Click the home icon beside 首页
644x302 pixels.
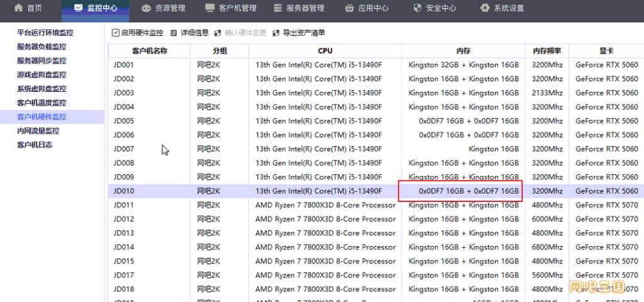pyautogui.click(x=18, y=8)
